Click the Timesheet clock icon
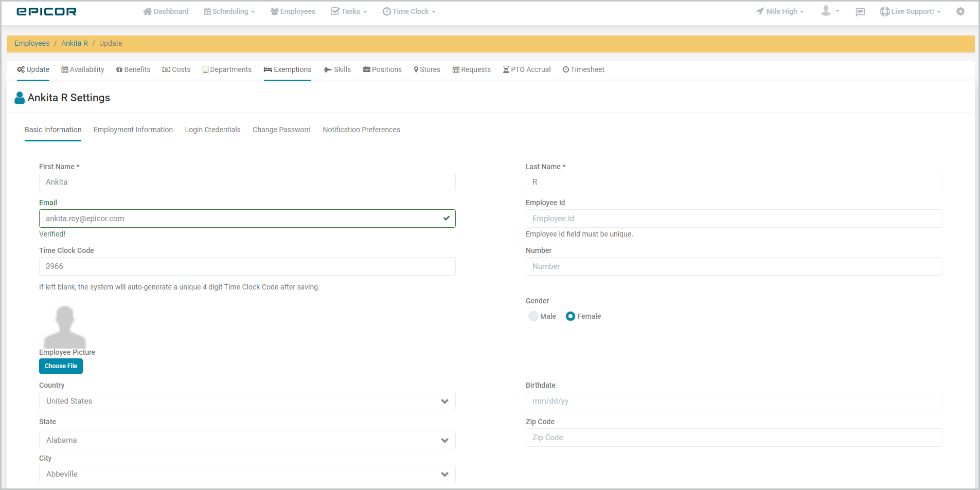980x490 pixels. [566, 69]
